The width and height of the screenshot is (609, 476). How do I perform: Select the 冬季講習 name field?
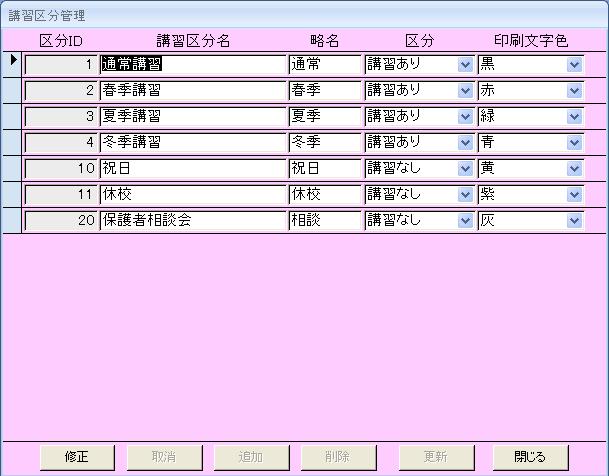point(193,142)
